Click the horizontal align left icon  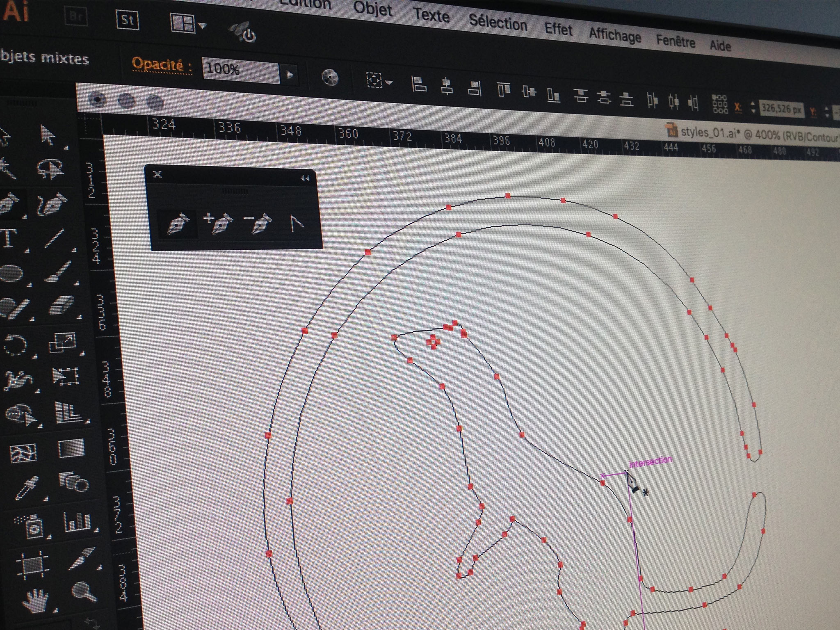tap(419, 84)
